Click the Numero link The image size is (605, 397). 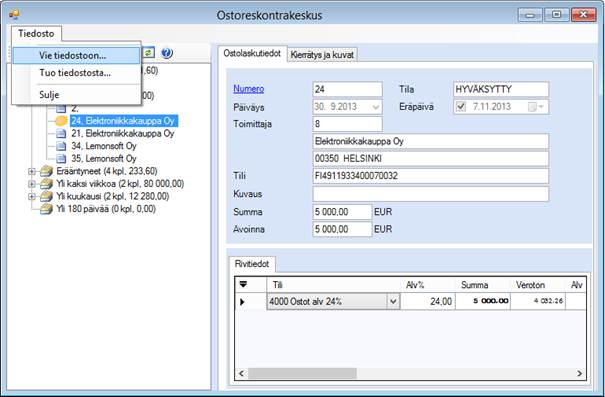(248, 89)
